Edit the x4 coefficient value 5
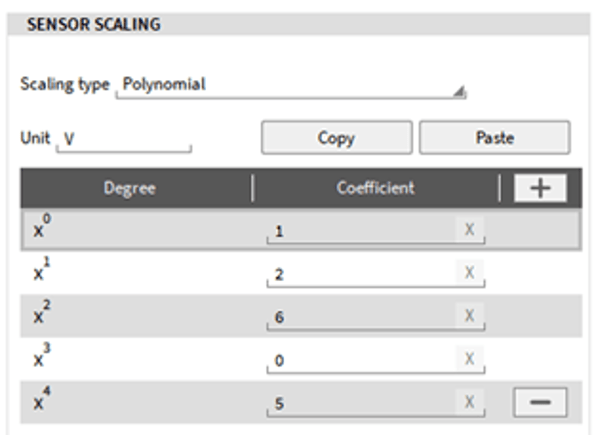594x445 pixels. 362,404
